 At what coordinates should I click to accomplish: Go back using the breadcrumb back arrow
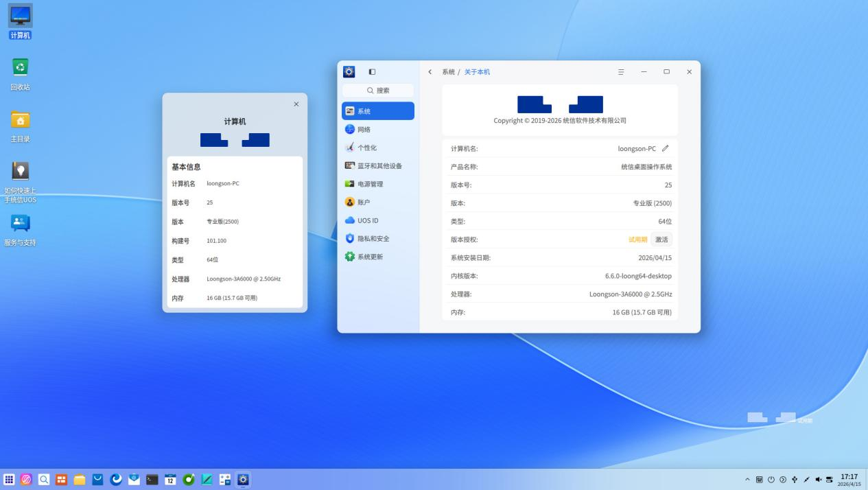(430, 72)
